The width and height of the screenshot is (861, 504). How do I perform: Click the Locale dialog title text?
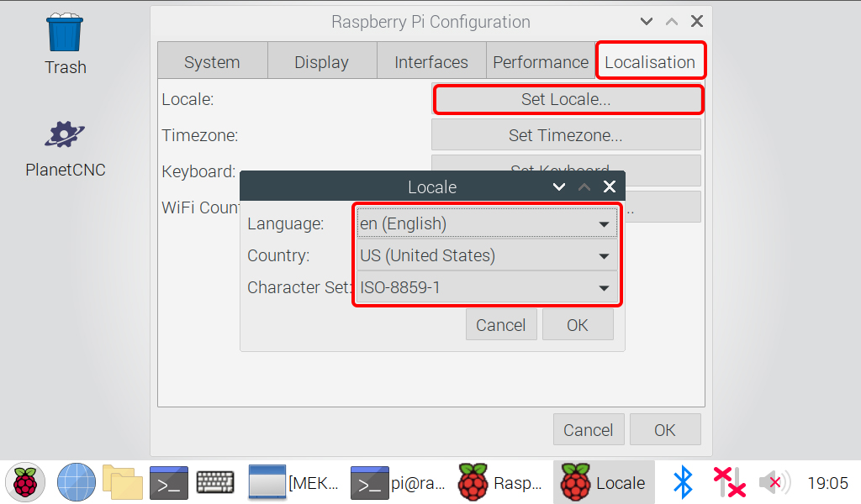432,187
